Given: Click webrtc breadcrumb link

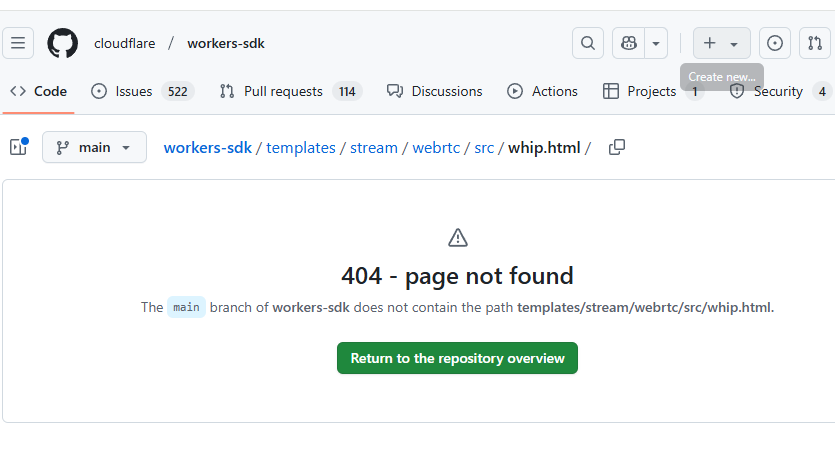Looking at the screenshot, I should pos(436,148).
